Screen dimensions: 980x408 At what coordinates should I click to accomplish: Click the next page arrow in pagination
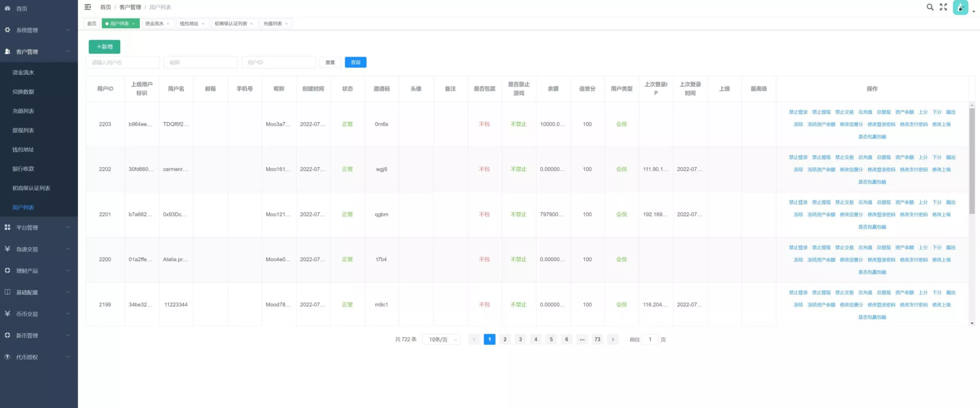613,339
